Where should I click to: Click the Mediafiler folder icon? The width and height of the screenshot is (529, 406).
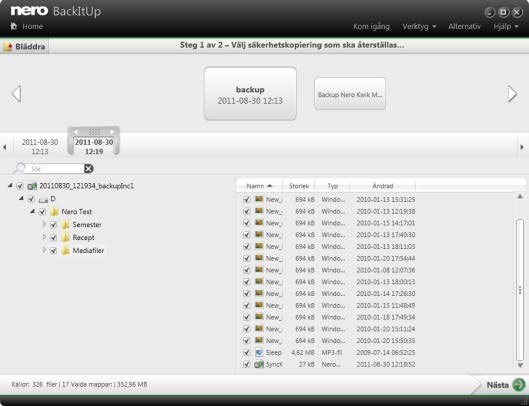click(x=65, y=250)
